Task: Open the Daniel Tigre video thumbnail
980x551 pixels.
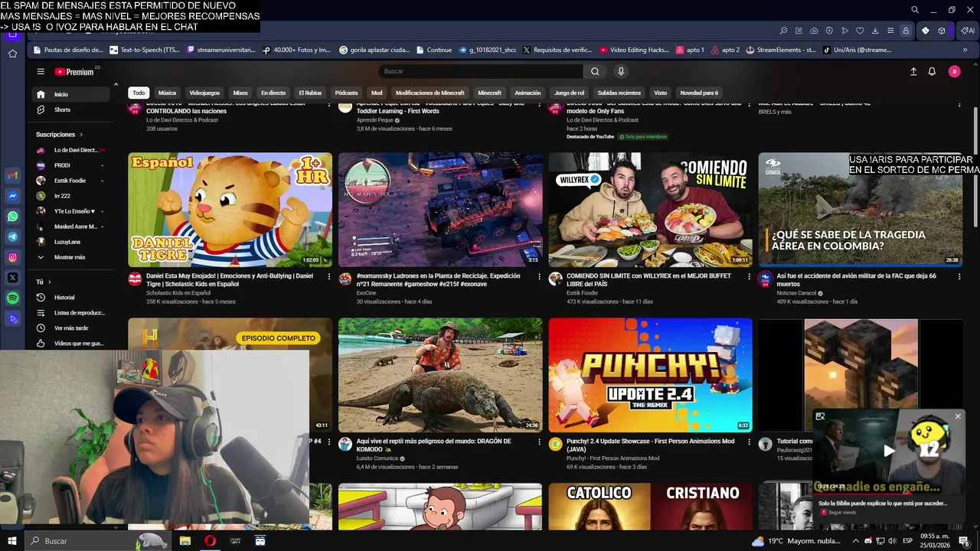Action: [x=230, y=210]
